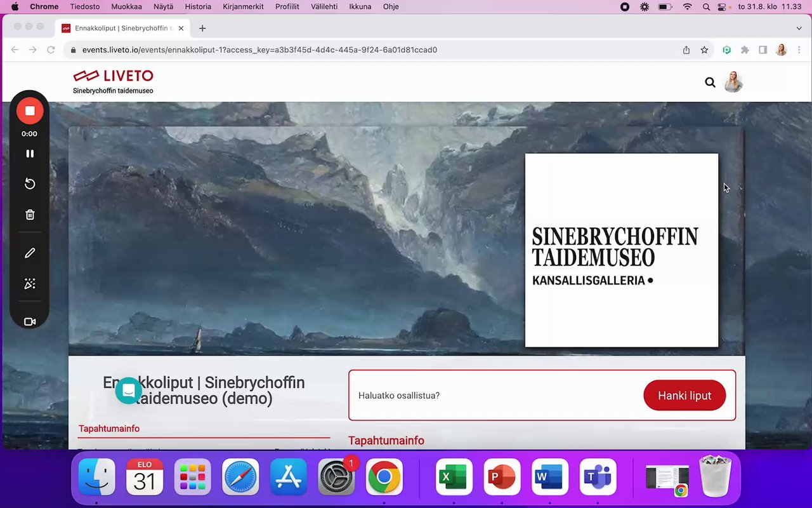Select the pen drawing tool
This screenshot has height=508, width=812.
(30, 253)
